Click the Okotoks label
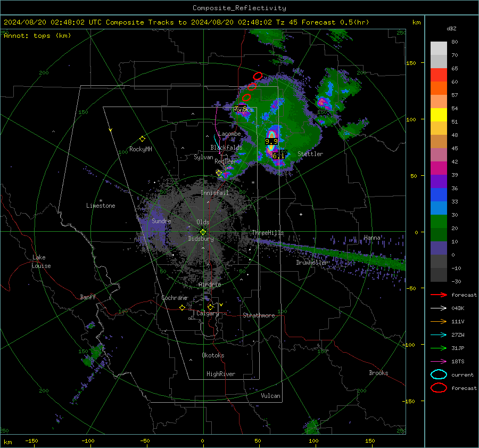Image resolution: width=479 pixels, height=448 pixels. (x=213, y=355)
